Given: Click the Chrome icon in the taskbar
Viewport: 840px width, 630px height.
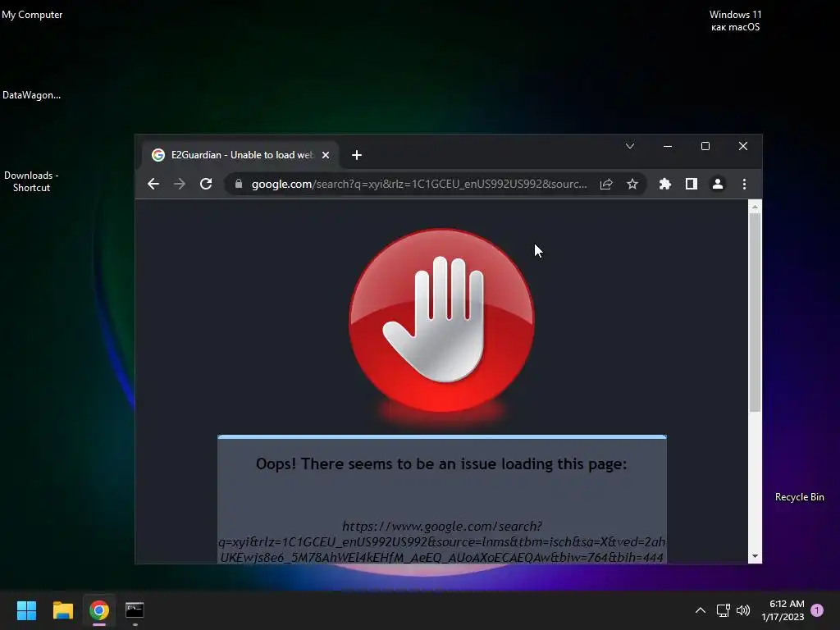Looking at the screenshot, I should [x=99, y=610].
